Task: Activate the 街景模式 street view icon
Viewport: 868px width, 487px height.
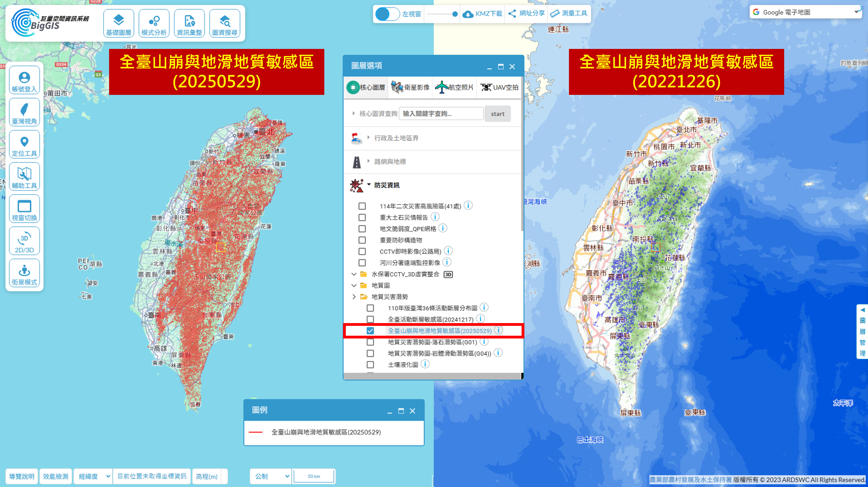Action: pos(24,273)
